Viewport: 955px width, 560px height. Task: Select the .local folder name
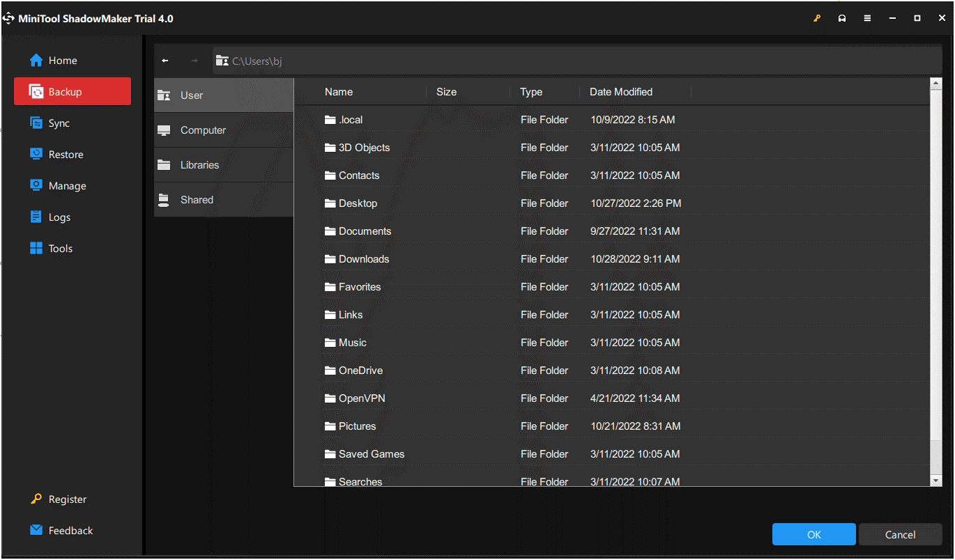351,120
